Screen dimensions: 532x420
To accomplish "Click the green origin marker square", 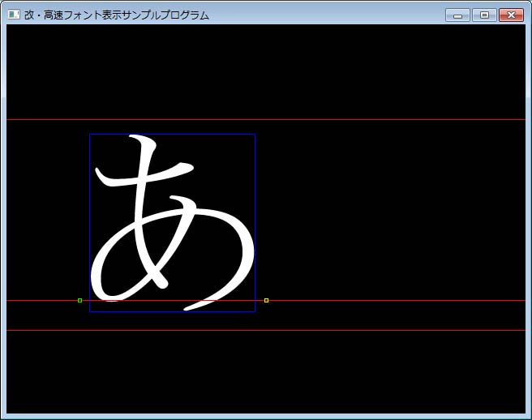I will (79, 300).
